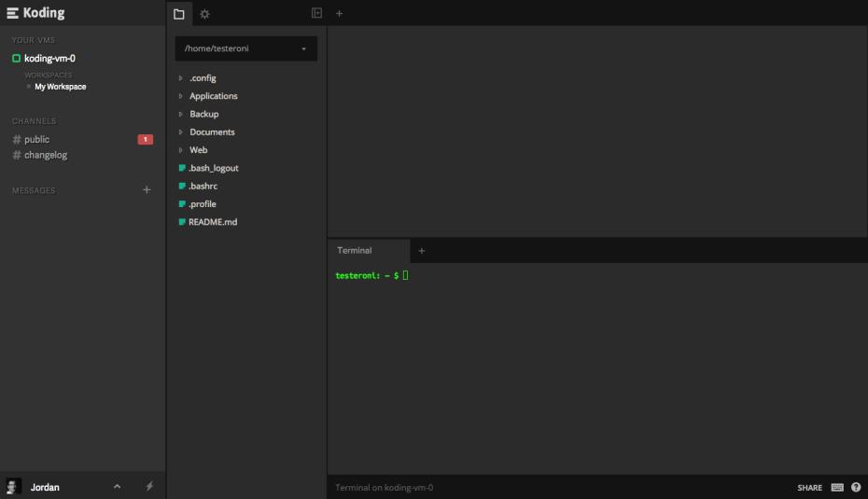This screenshot has height=499, width=868.
Task: Click the YOUR VMS heading
Action: click(x=34, y=40)
